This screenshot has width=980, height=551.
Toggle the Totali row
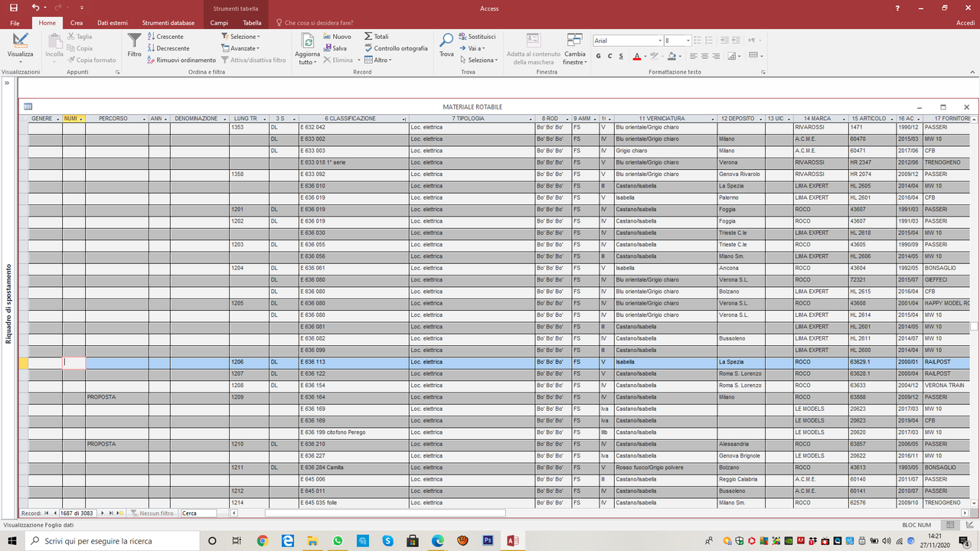(x=376, y=37)
